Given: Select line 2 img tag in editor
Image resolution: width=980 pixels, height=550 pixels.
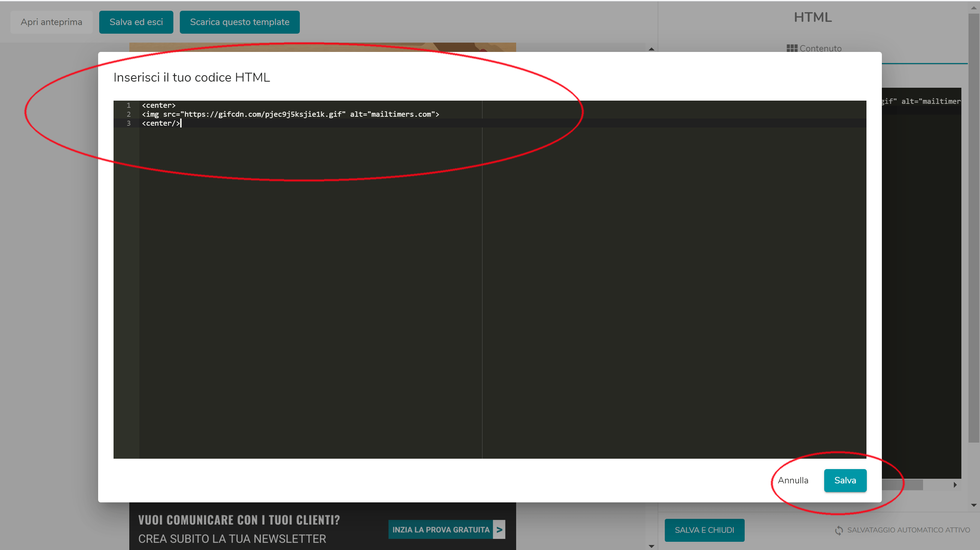Looking at the screenshot, I should coord(290,114).
